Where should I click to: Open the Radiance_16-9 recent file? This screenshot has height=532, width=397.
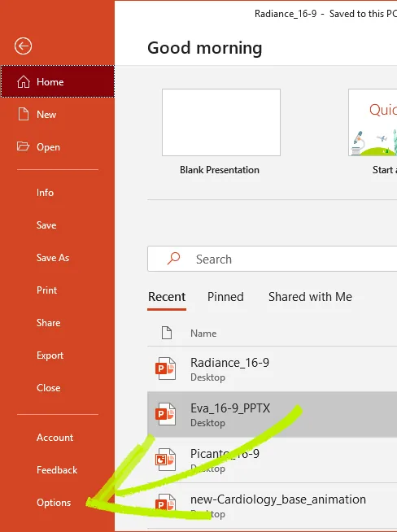[x=273, y=368]
